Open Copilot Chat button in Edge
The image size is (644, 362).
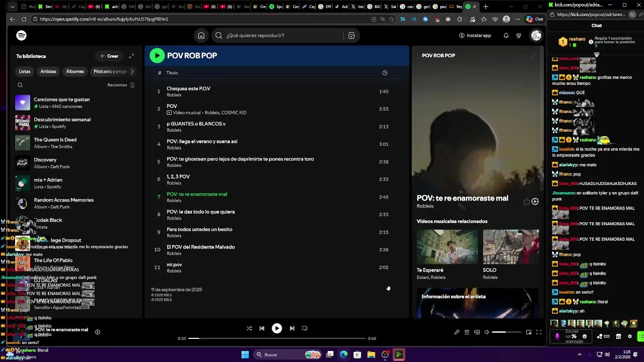coord(534,19)
